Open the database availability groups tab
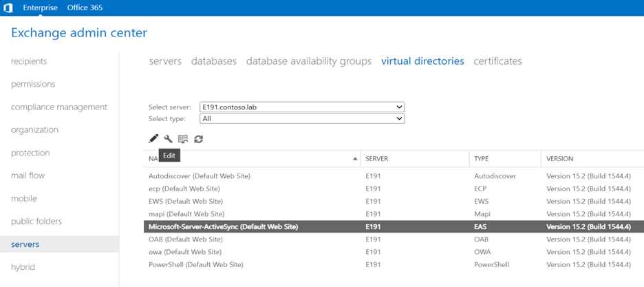Viewport: 644px width, 287px height. [x=309, y=61]
